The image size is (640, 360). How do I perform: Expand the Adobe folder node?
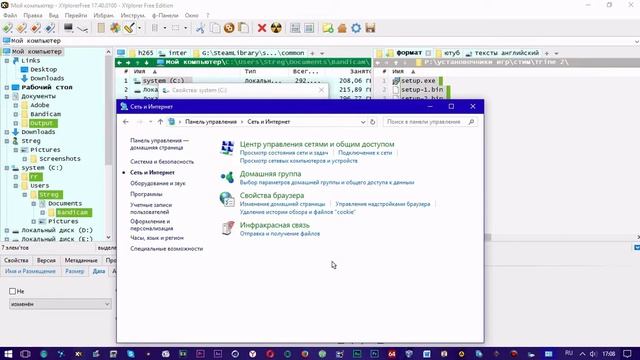coord(16,105)
